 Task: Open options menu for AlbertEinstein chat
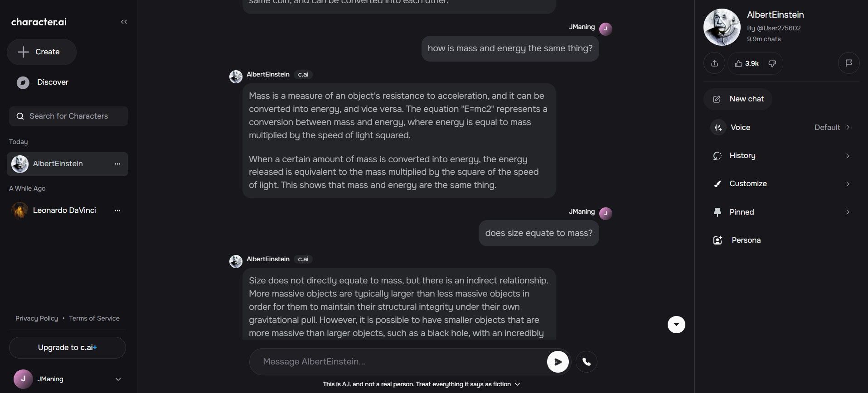[x=117, y=164]
